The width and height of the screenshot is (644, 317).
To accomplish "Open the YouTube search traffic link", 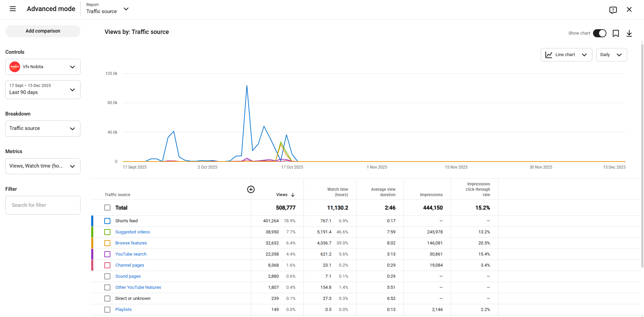I will (x=131, y=254).
